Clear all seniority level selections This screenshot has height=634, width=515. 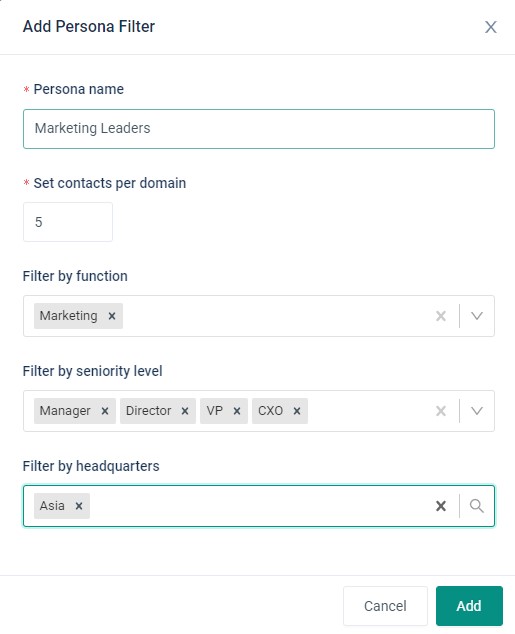pos(441,411)
